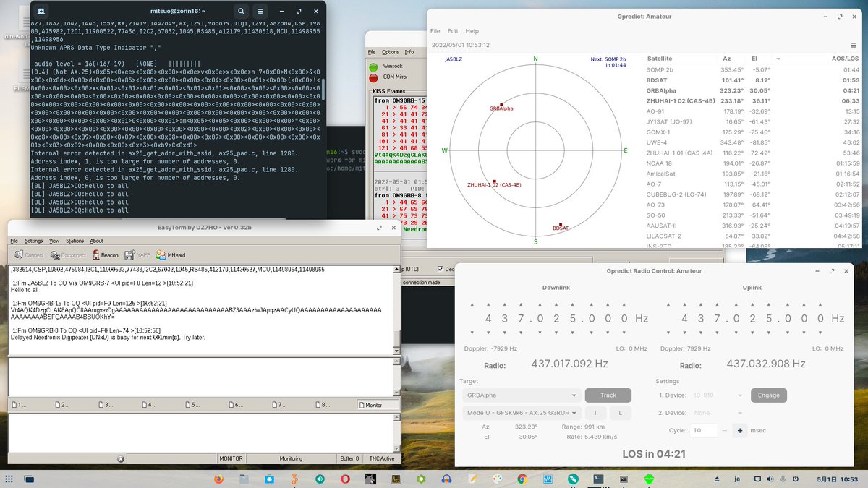Screen dimensions: 868x488
Task: Click the minus button beside Cycle
Action: point(725,430)
